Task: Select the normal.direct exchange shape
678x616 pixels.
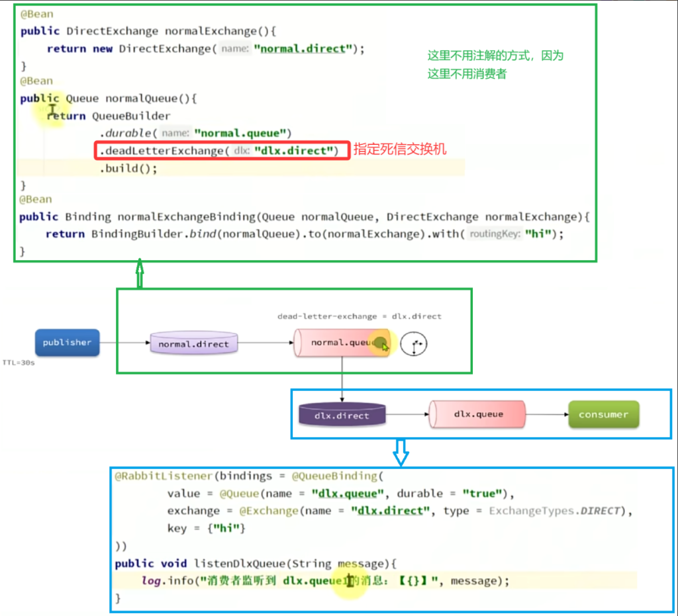Action: pos(193,343)
